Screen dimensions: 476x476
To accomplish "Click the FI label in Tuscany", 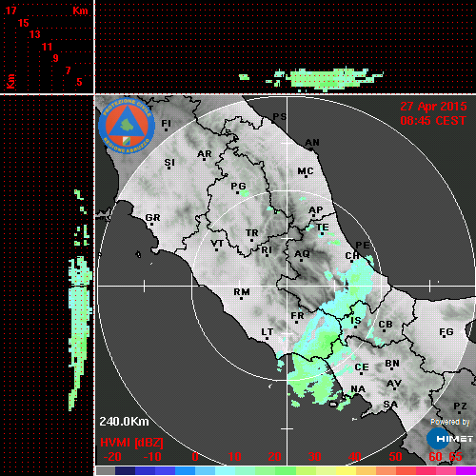I will coord(167,123).
